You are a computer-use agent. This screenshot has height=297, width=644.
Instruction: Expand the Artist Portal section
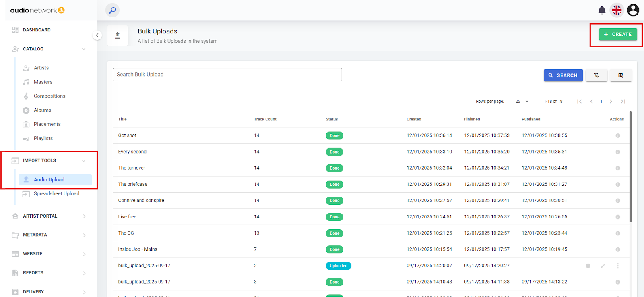point(84,216)
